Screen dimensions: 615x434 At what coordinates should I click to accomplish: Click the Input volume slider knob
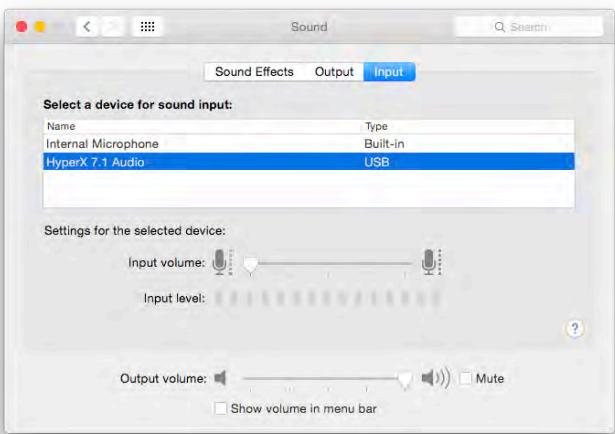[x=250, y=265]
